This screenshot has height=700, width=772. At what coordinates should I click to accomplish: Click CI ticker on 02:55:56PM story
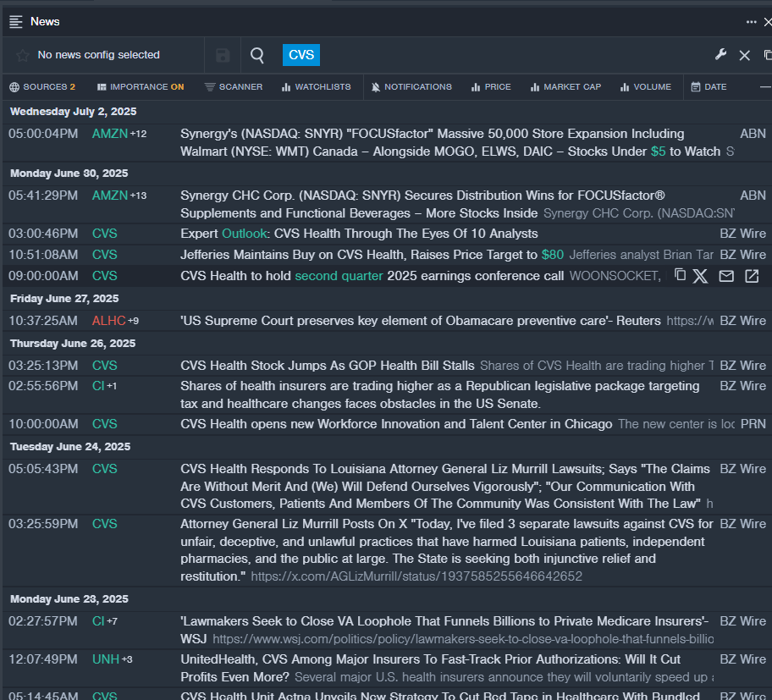[x=98, y=386]
